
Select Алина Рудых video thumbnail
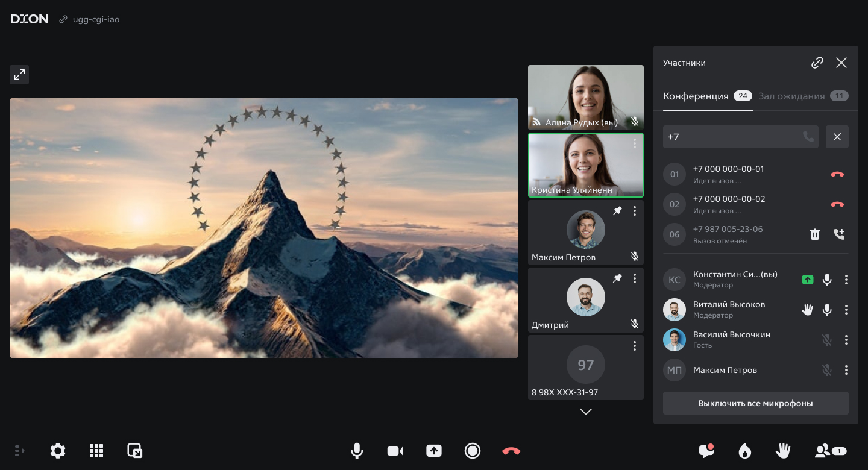tap(586, 98)
